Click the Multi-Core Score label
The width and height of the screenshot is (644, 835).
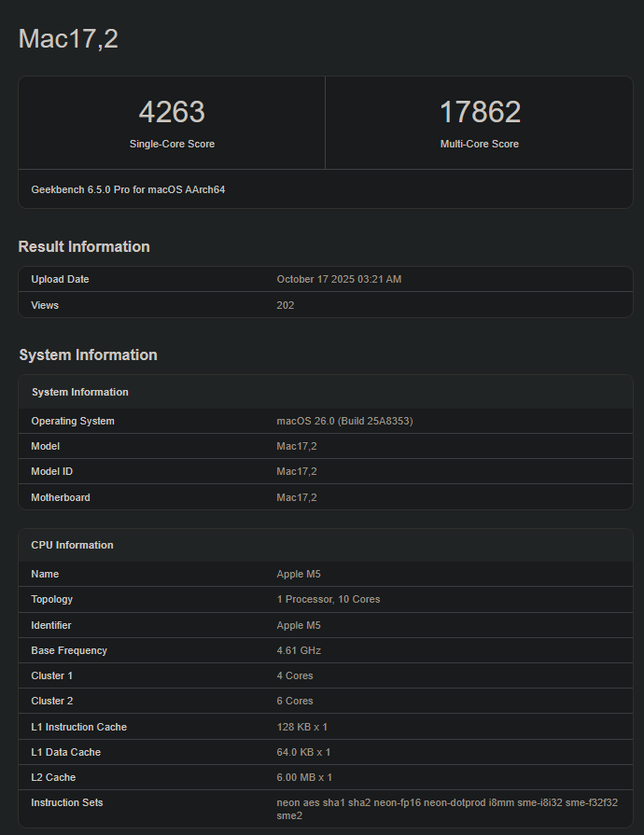(480, 145)
